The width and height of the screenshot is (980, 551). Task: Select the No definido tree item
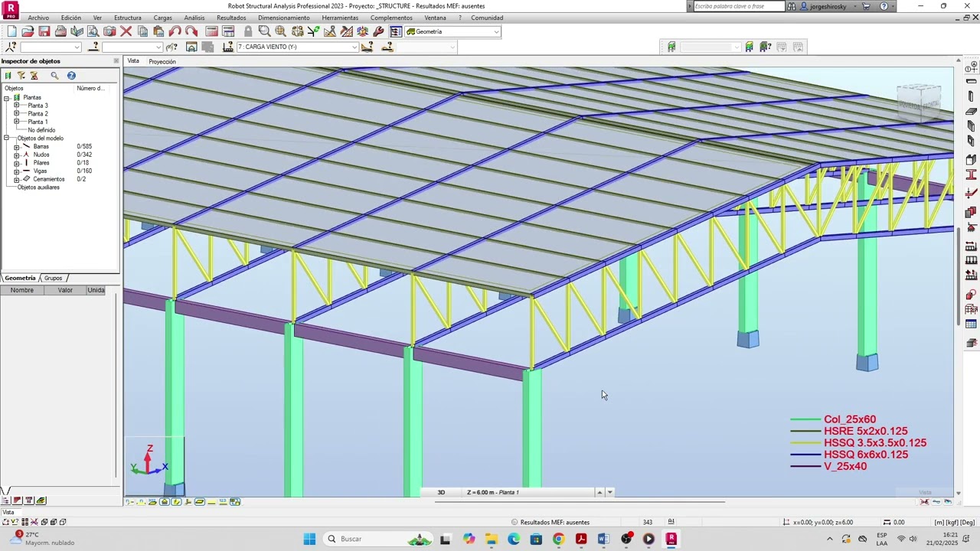click(x=41, y=130)
